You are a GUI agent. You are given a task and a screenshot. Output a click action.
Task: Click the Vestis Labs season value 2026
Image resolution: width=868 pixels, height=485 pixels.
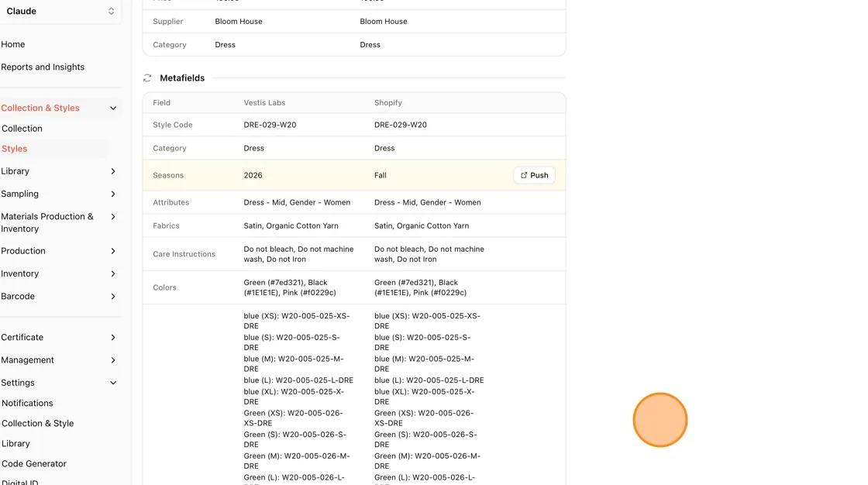click(253, 176)
